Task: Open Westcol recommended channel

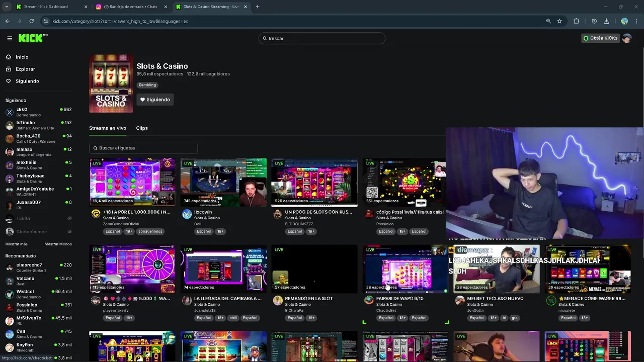Action: [x=38, y=294]
